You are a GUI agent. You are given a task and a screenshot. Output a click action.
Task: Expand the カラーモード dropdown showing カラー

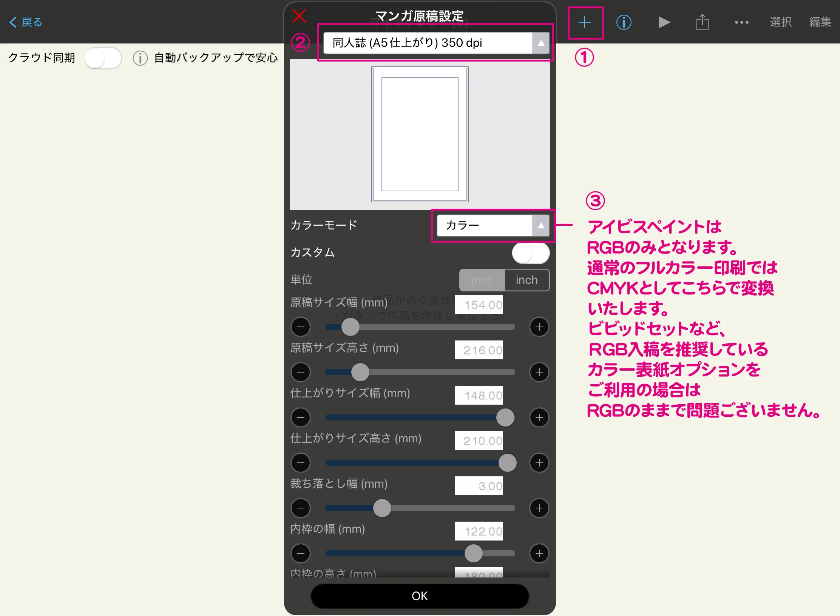click(x=485, y=226)
